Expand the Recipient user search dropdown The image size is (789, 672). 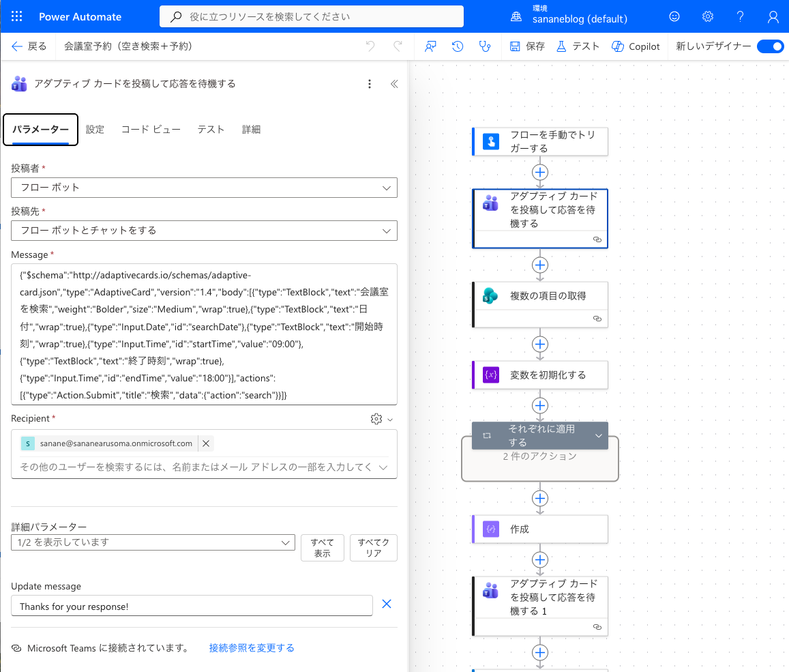tap(383, 467)
